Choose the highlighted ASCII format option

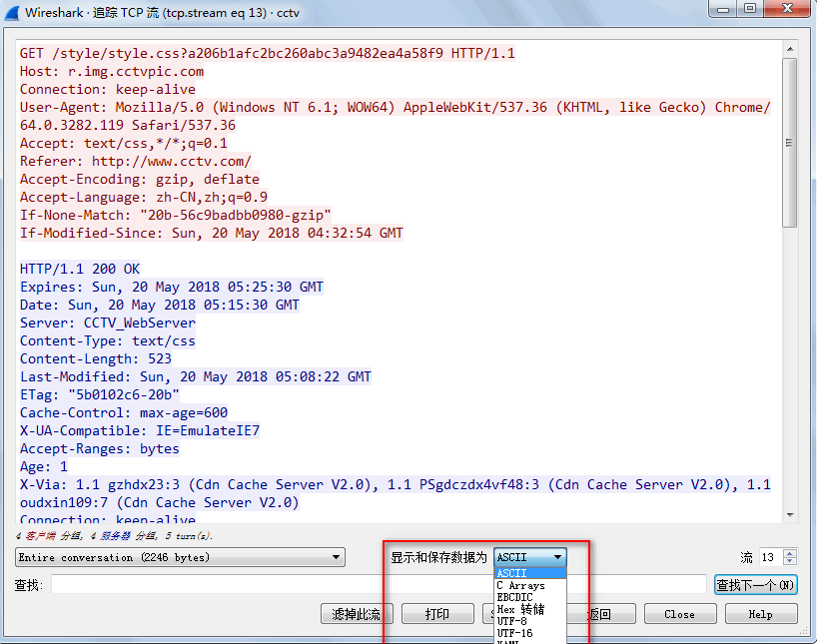tap(511, 573)
